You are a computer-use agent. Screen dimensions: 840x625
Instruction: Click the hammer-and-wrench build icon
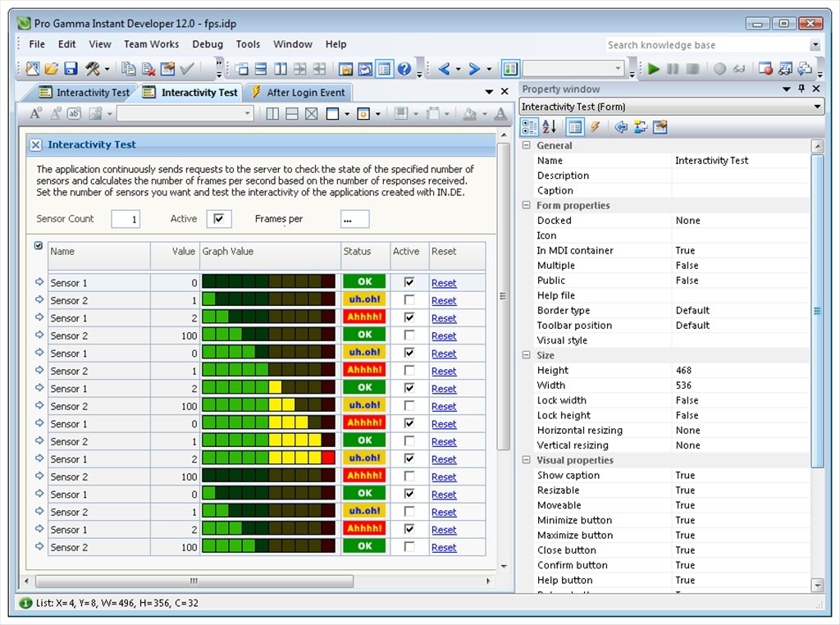[x=93, y=69]
